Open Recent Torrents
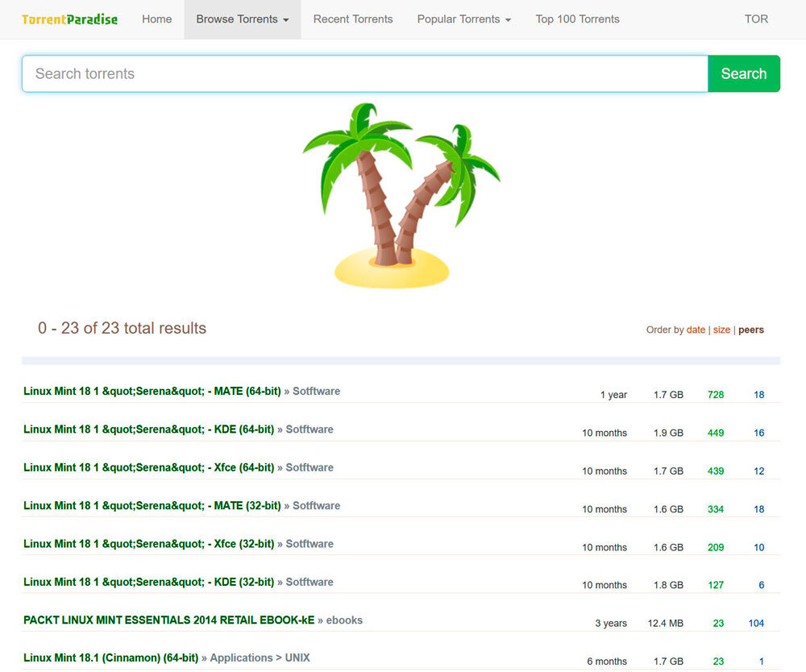Viewport: 806px width, 672px height. (x=353, y=19)
